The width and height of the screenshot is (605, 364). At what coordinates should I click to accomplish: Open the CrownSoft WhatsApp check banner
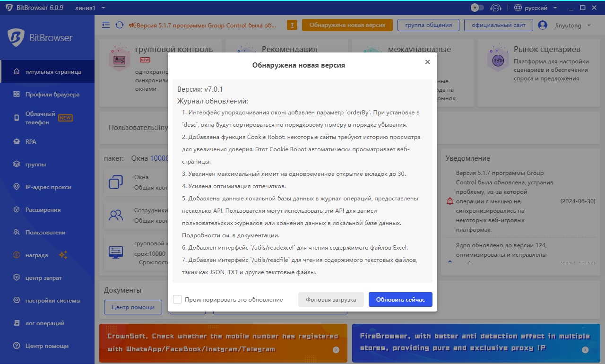223,343
